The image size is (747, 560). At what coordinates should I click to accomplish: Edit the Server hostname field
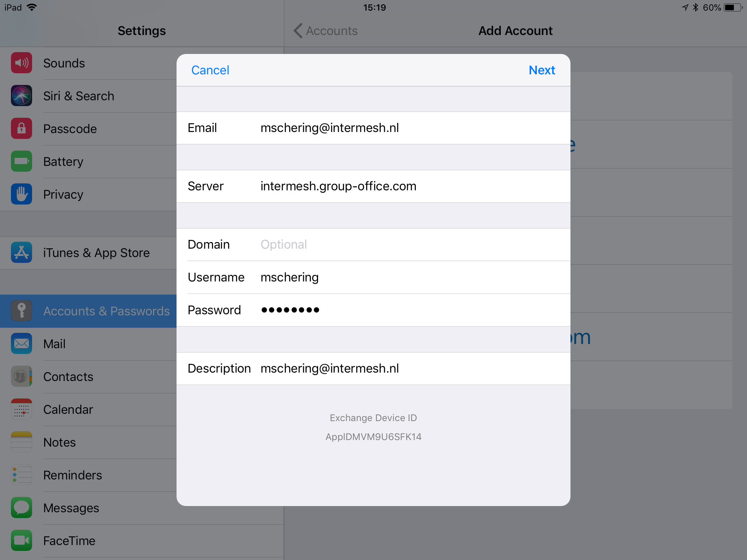click(373, 186)
